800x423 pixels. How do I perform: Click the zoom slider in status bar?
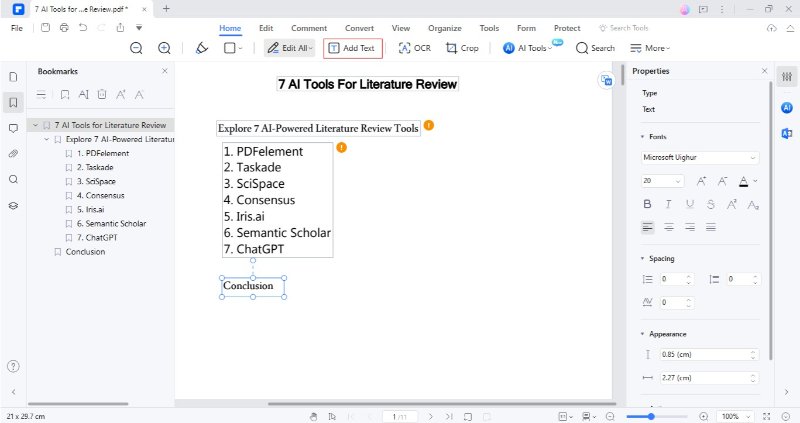[657, 416]
